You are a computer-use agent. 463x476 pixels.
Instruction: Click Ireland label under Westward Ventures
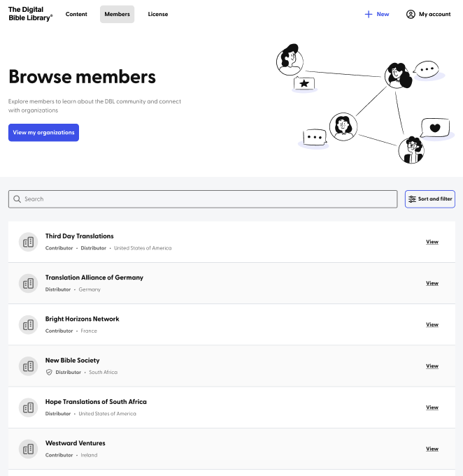tap(89, 455)
